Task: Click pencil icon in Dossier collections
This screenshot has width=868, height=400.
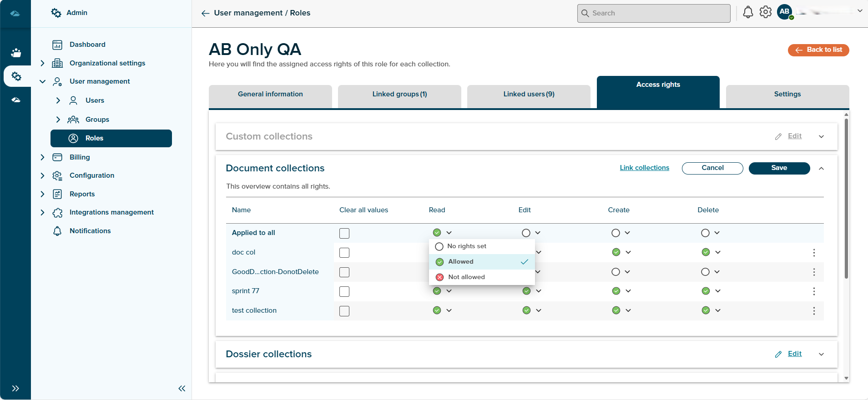Action: click(x=778, y=354)
